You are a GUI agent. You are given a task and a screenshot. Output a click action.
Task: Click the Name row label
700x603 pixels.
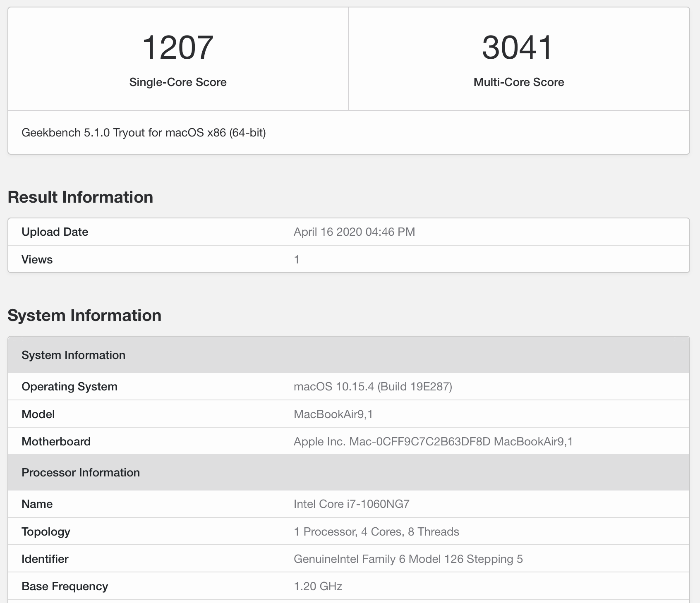point(37,504)
